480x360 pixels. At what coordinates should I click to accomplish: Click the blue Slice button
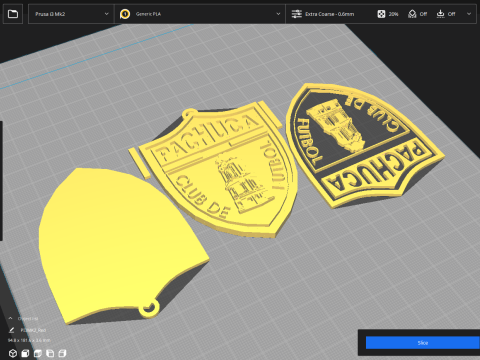[423, 343]
